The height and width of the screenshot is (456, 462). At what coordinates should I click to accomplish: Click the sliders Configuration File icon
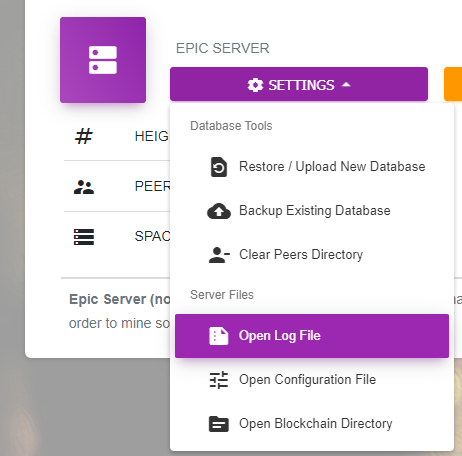click(219, 380)
